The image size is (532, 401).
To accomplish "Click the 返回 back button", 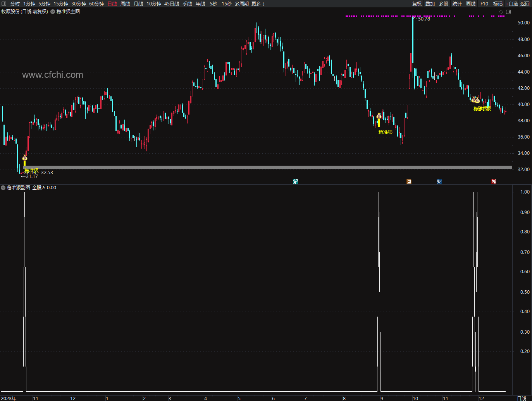I will pyautogui.click(x=525, y=3).
